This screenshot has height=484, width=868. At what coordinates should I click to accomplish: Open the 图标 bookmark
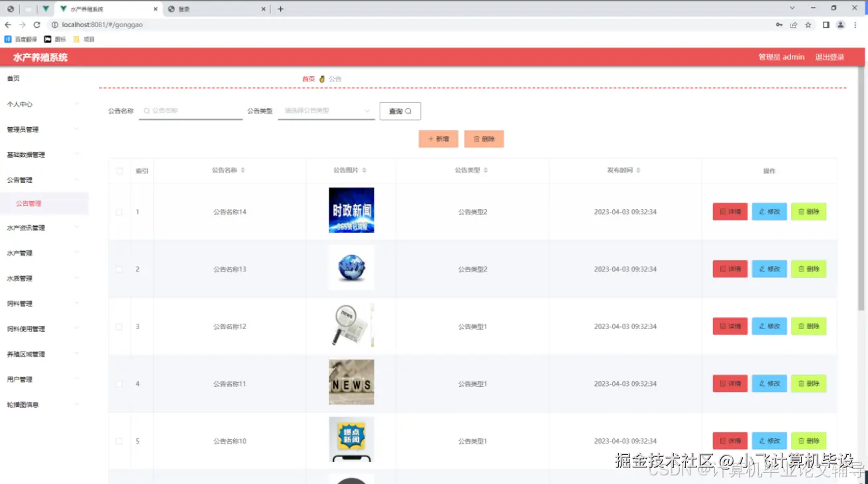pyautogui.click(x=55, y=39)
